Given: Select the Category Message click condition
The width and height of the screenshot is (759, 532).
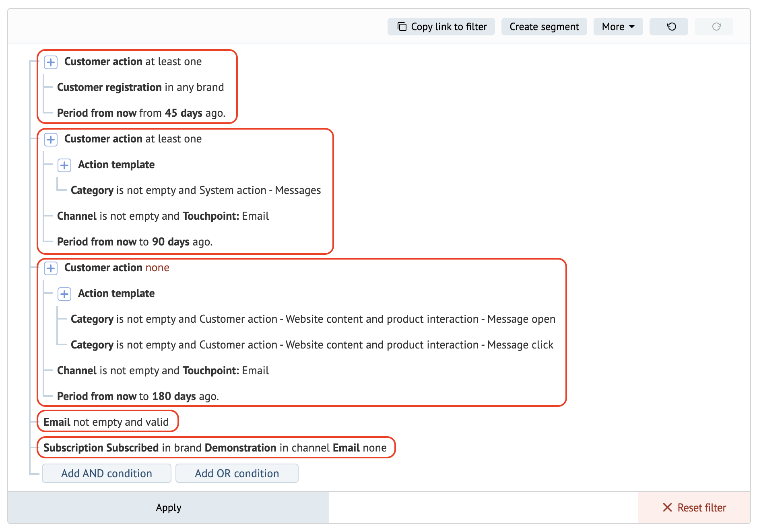Looking at the screenshot, I should tap(312, 345).
